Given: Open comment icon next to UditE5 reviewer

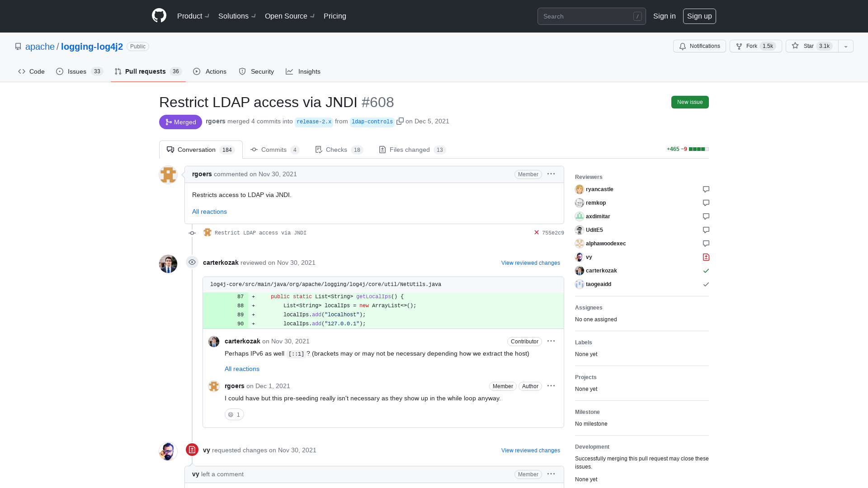Looking at the screenshot, I should 706,230.
